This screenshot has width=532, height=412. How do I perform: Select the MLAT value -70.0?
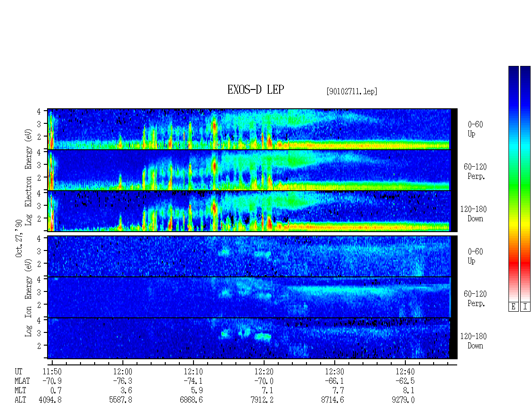pyautogui.click(x=264, y=381)
